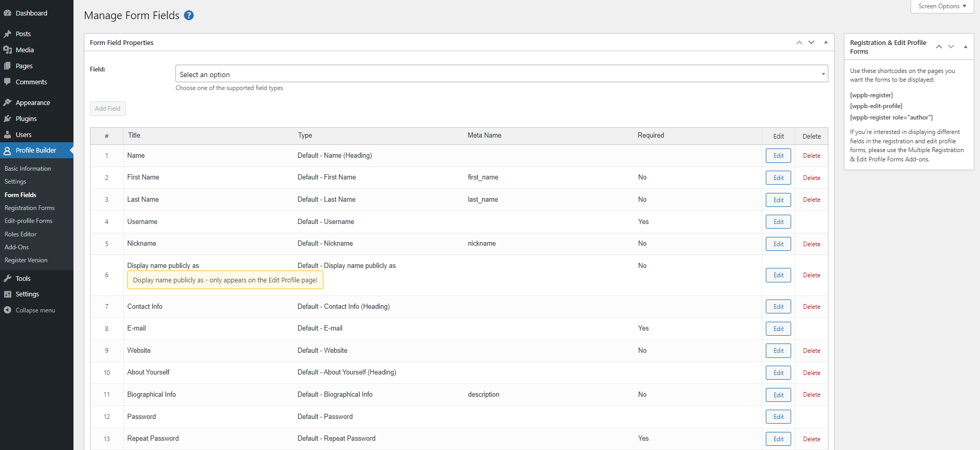This screenshot has width=980, height=450.
Task: Edit the About Yourself heading field
Action: click(778, 373)
